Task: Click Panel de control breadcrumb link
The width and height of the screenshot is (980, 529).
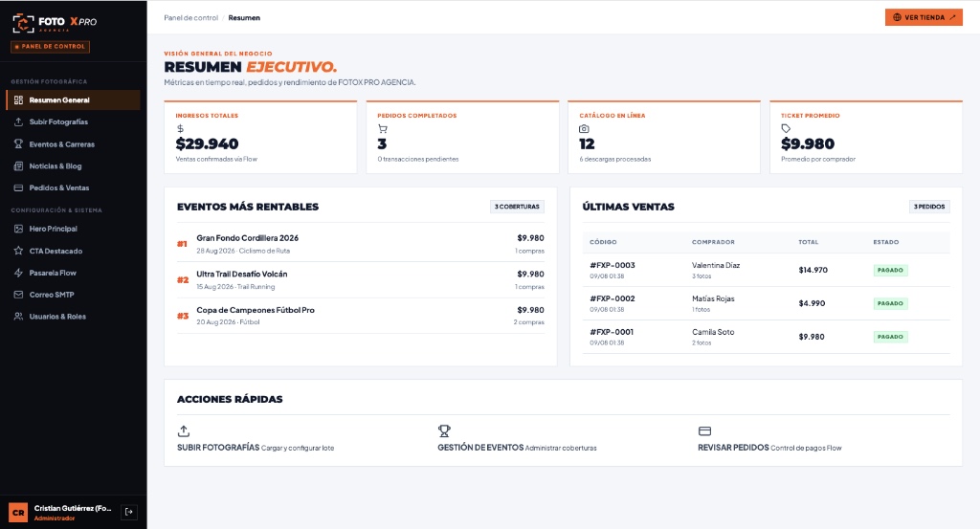Action: (x=190, y=18)
